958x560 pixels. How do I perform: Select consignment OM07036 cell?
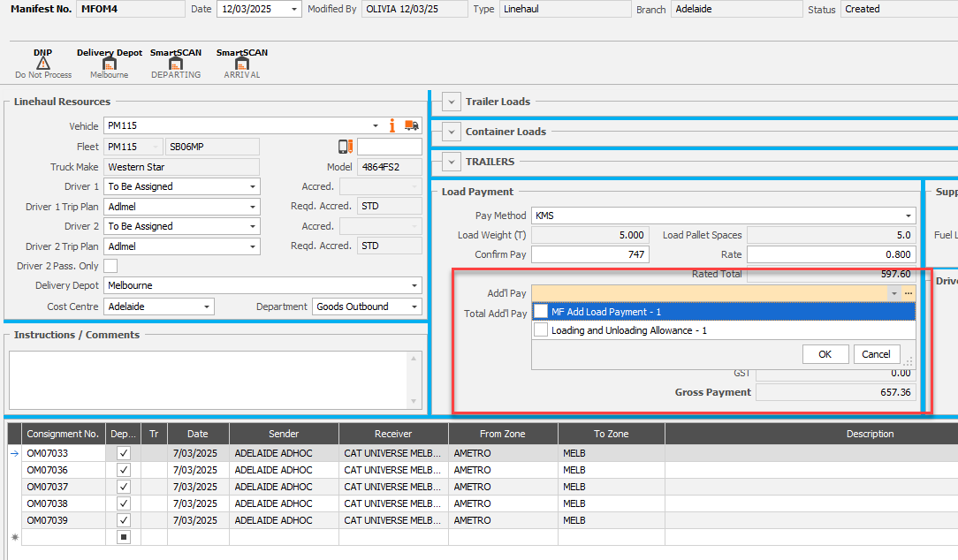click(x=64, y=470)
